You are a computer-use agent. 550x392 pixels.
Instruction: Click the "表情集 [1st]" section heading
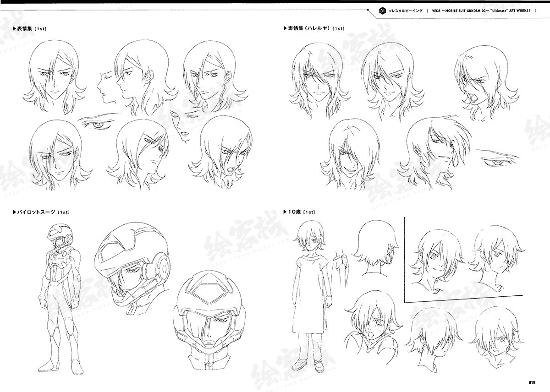coord(29,29)
